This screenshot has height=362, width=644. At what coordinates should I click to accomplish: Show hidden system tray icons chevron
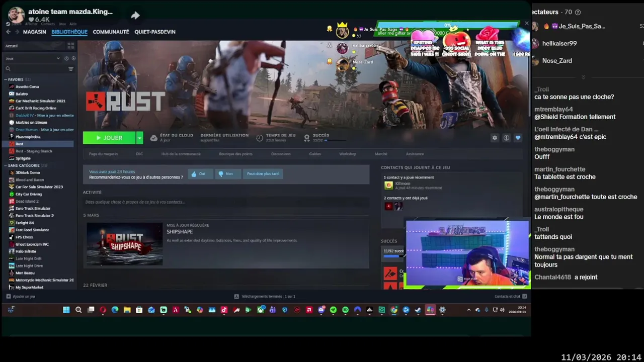coord(469,310)
